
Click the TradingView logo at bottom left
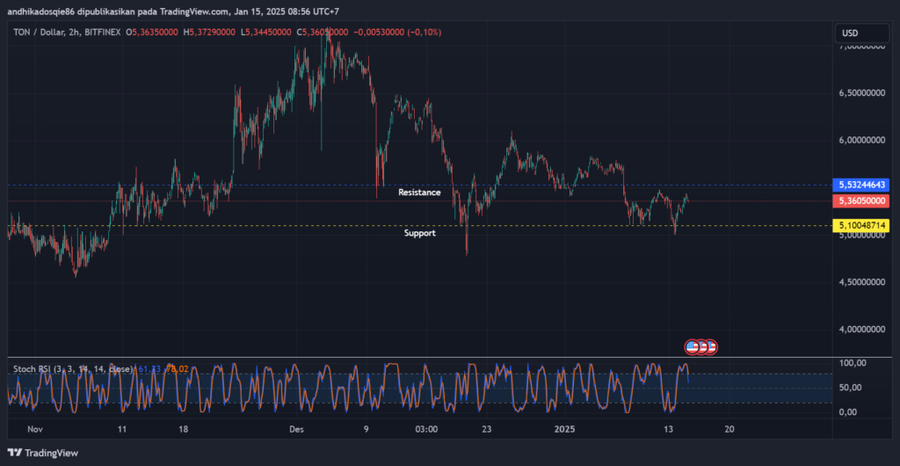pos(43,453)
